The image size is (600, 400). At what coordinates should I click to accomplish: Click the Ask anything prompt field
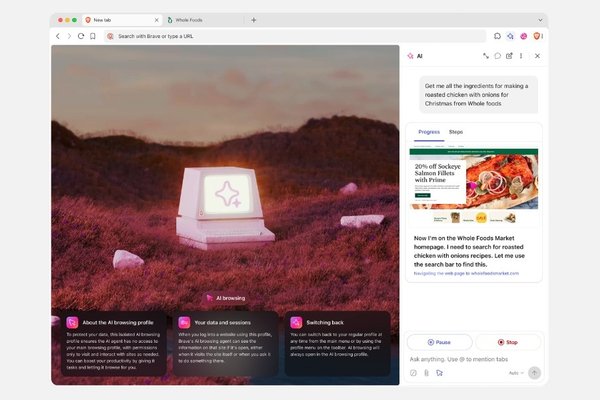tap(474, 359)
